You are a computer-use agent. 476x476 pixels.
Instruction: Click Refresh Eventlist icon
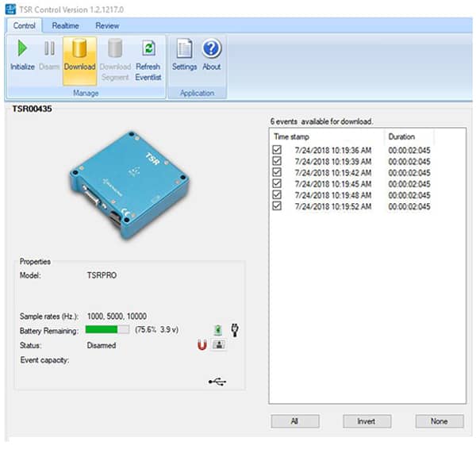(x=148, y=49)
